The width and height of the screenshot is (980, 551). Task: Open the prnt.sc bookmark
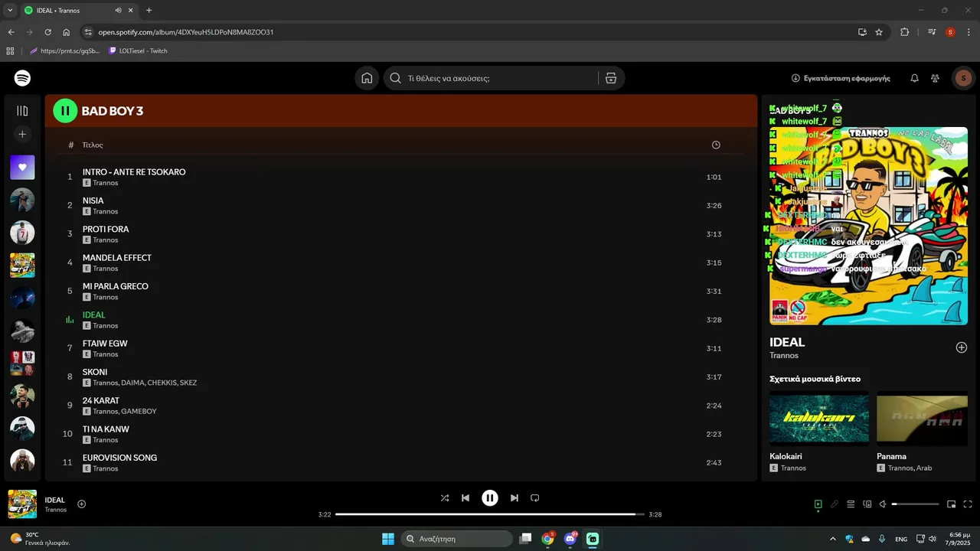click(x=64, y=51)
